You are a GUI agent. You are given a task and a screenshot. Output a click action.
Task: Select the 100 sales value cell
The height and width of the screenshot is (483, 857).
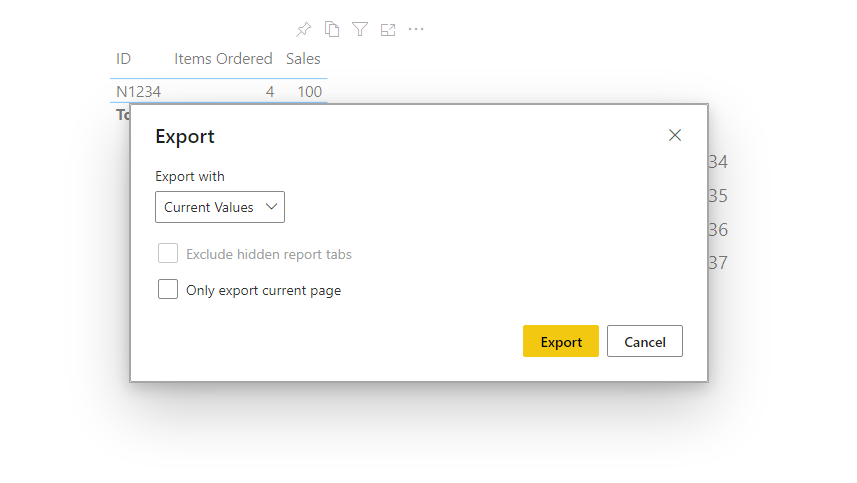pos(309,92)
